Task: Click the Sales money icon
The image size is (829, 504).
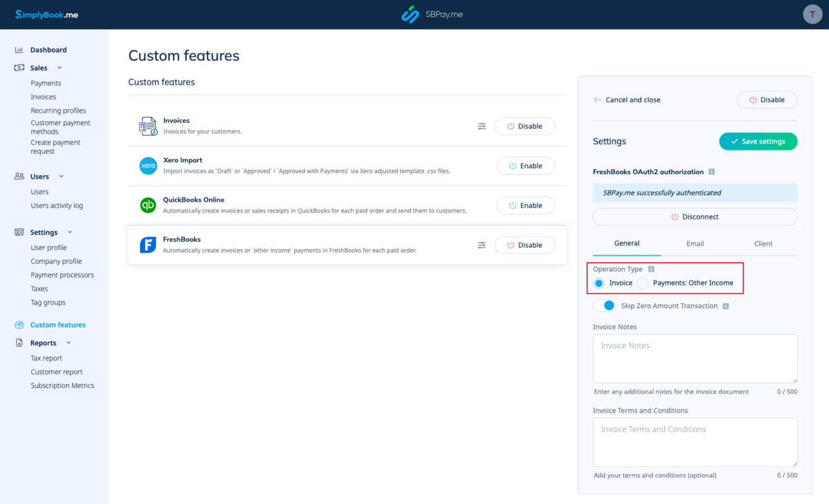Action: pos(19,68)
